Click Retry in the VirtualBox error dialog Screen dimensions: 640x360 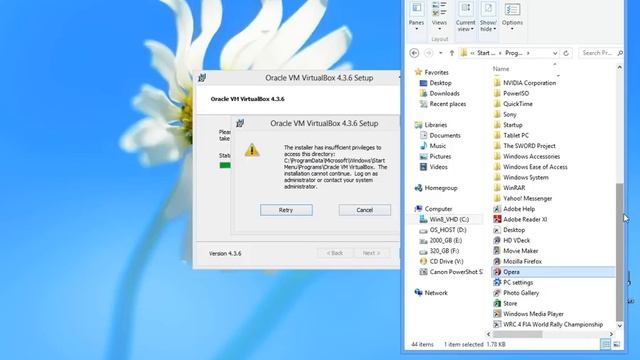pos(286,210)
